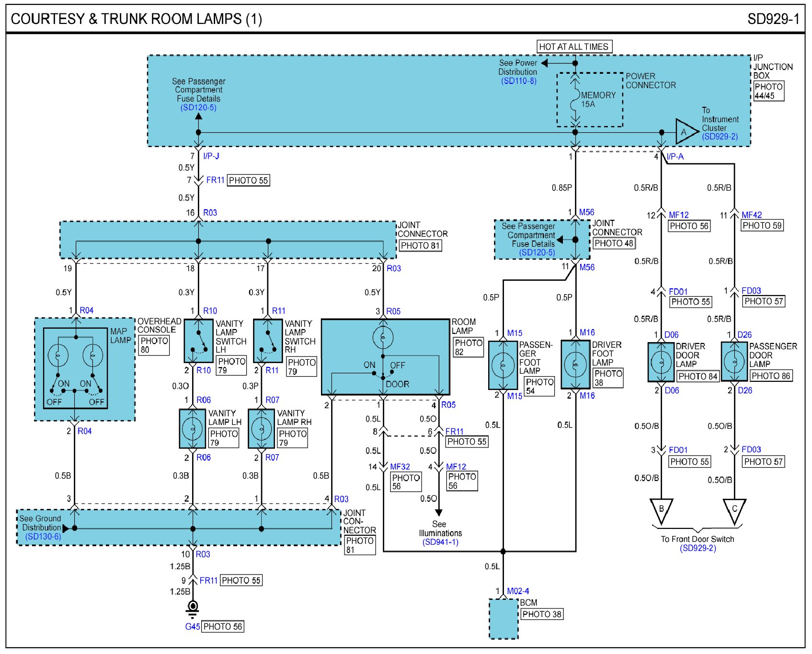
Task: Click the BCM dashed module box
Action: tap(503, 619)
